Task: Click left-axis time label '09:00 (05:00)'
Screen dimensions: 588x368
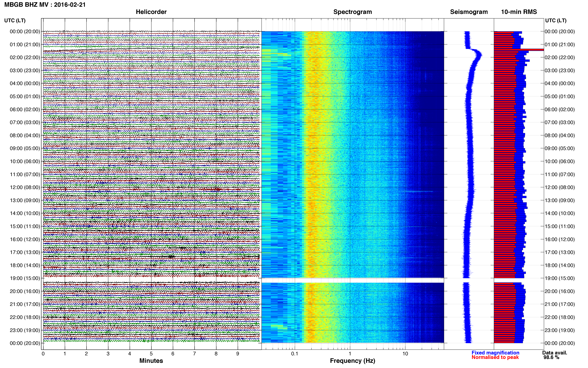Action: point(25,148)
